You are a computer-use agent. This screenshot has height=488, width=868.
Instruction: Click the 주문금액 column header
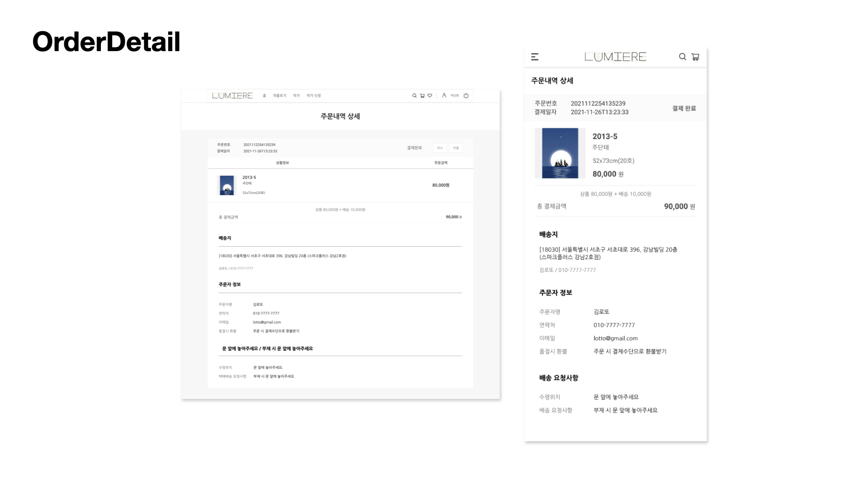441,163
